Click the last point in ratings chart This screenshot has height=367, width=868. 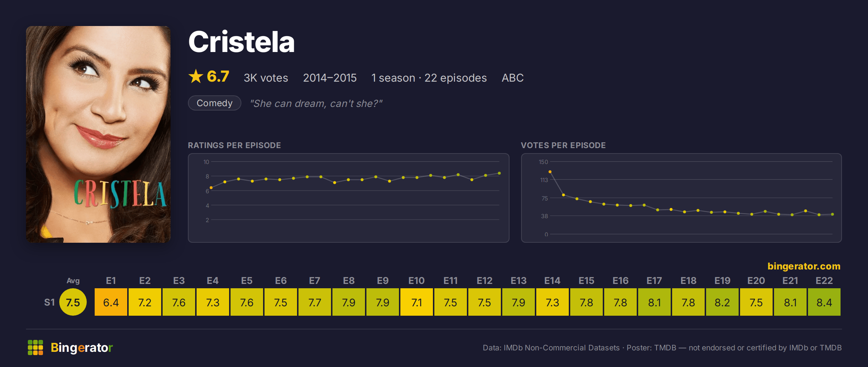click(499, 173)
